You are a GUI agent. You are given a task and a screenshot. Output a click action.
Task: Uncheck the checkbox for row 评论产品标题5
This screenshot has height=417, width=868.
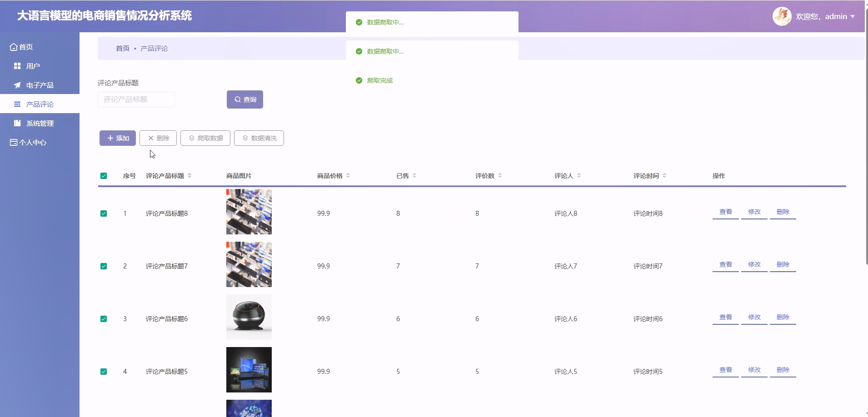pyautogui.click(x=104, y=372)
